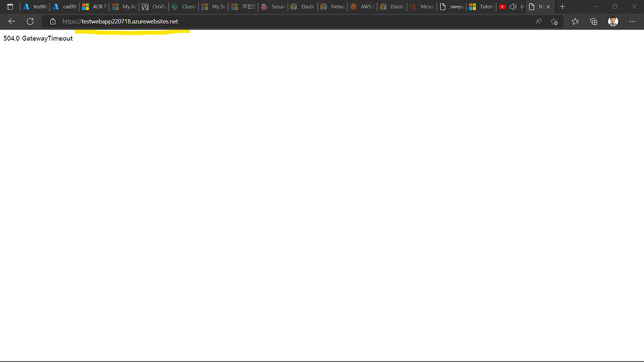644x362 pixels.
Task: Switch to the AWS tab
Action: [362, 7]
